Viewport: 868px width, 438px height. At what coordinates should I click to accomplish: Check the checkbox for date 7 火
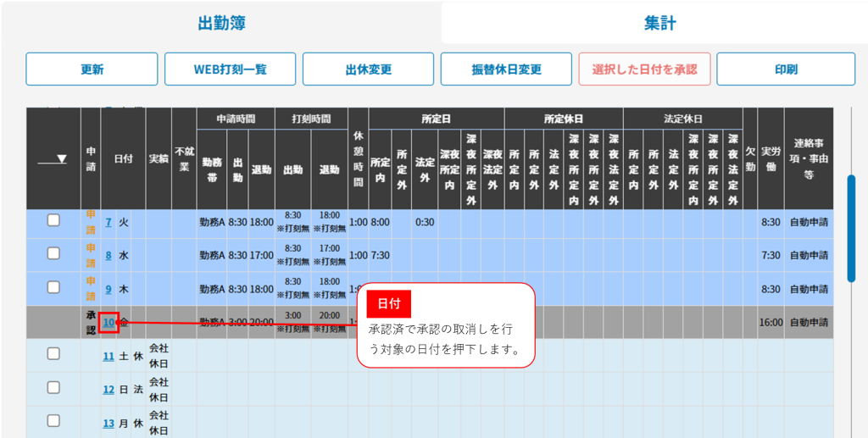tap(53, 220)
